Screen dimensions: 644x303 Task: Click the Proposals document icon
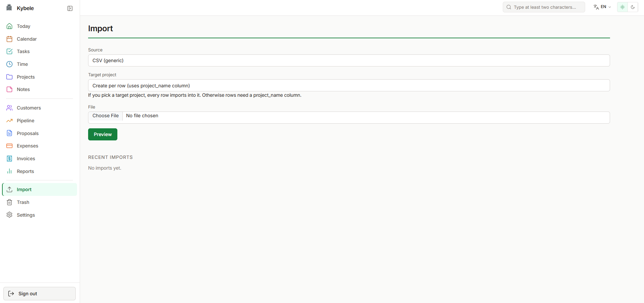pyautogui.click(x=9, y=133)
